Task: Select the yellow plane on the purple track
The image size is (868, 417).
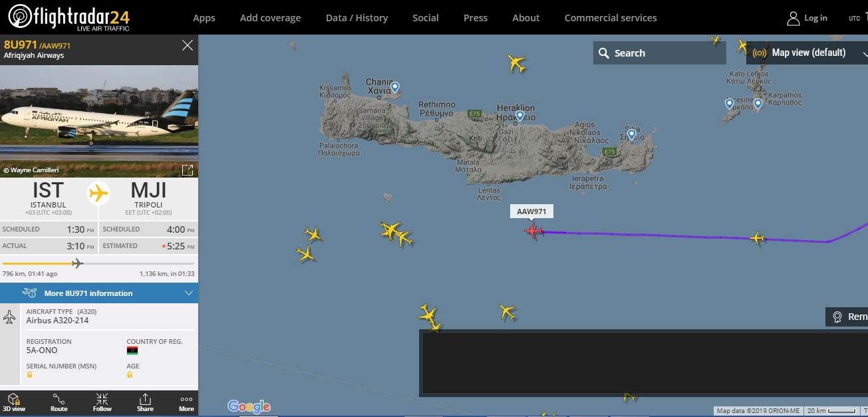Action: tap(757, 237)
